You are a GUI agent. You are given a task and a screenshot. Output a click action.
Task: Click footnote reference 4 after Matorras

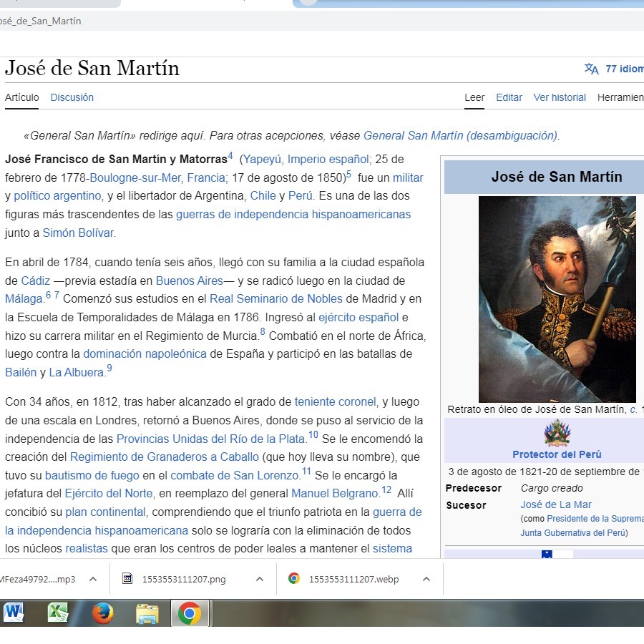tap(230, 156)
